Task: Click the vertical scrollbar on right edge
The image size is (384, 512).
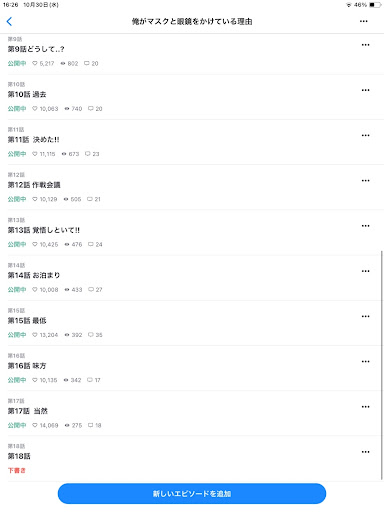Action: coord(382,365)
